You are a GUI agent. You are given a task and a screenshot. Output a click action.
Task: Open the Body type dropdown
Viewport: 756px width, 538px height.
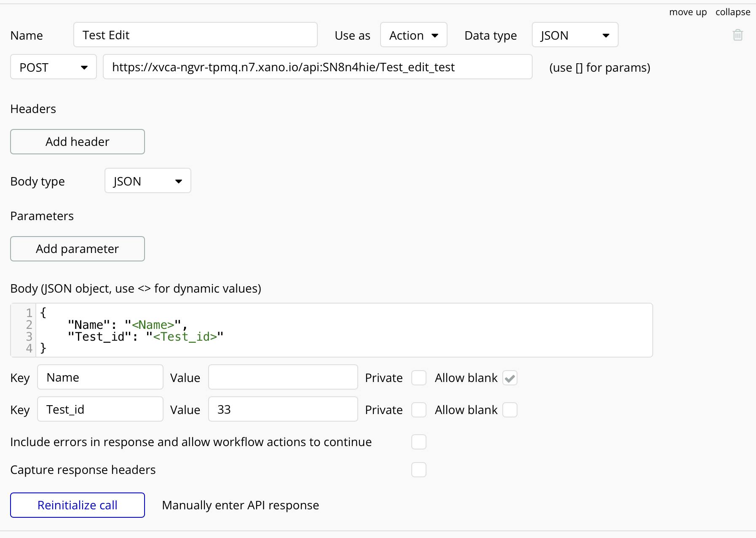tap(147, 181)
